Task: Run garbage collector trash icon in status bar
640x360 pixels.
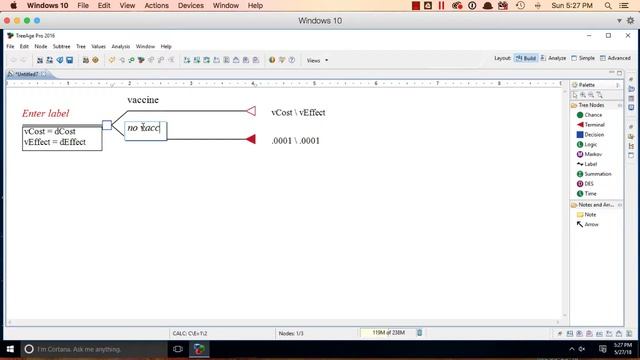Action: [419, 333]
